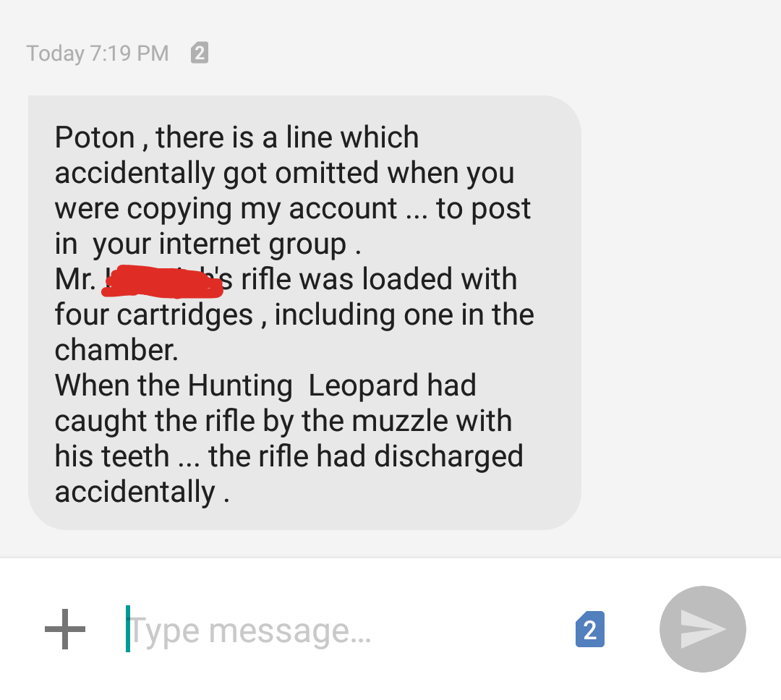Select the word 'chamber.' in the message
The image size is (781, 700).
point(116,350)
